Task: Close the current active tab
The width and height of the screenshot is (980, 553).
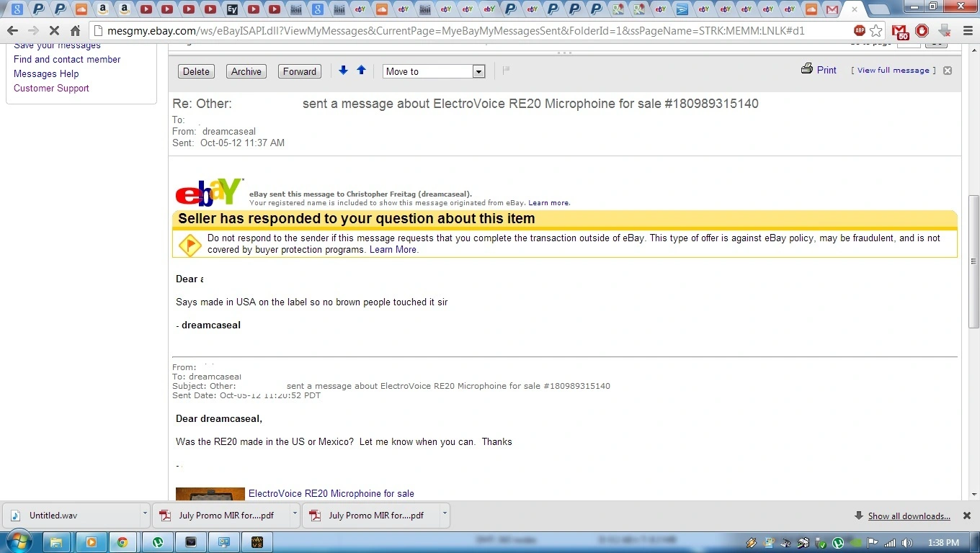Action: (x=855, y=9)
